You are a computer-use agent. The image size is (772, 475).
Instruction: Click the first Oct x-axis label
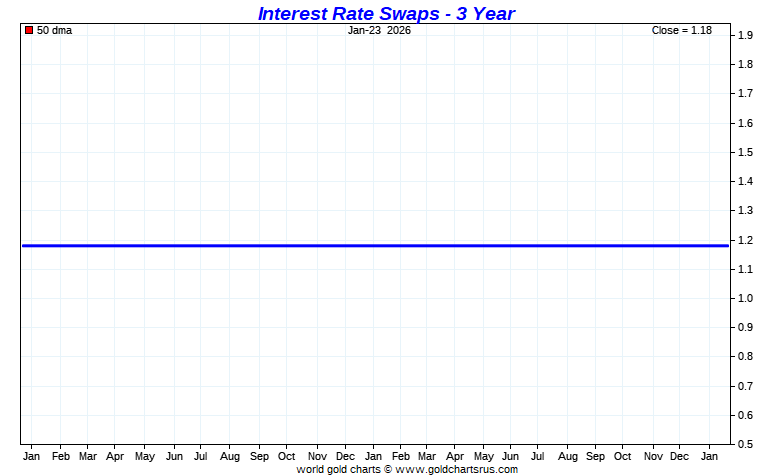coord(287,456)
